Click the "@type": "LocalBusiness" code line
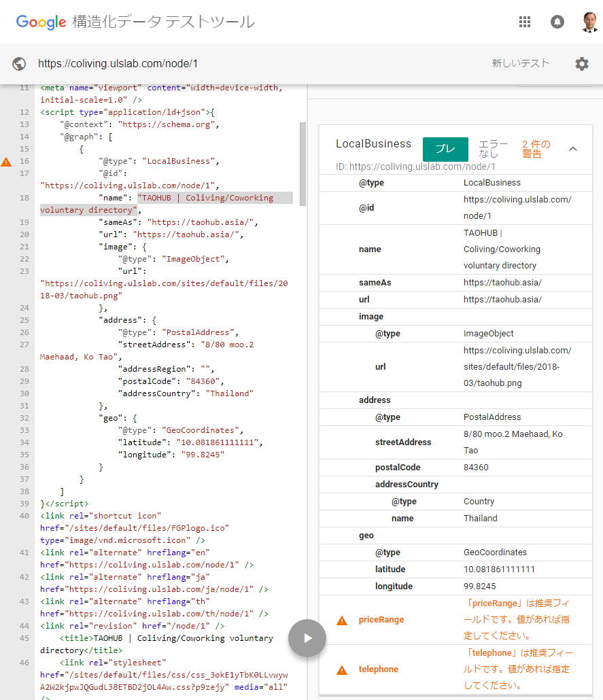This screenshot has height=700, width=603. tap(159, 161)
